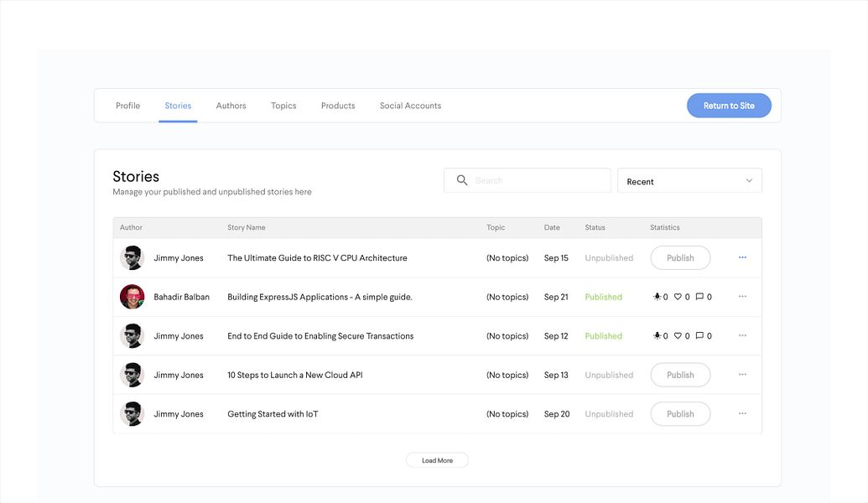Image resolution: width=868 pixels, height=503 pixels.
Task: Click the Date column header
Action: 552,227
